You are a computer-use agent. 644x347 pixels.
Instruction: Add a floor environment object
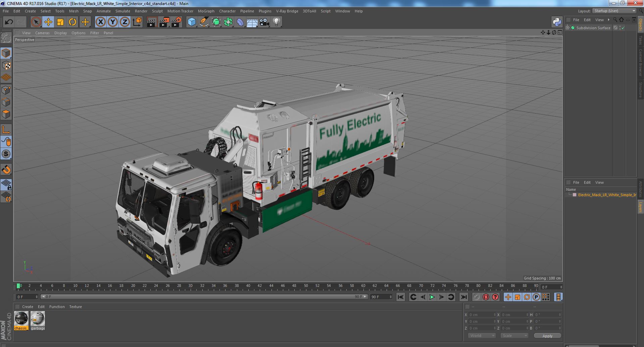point(252,22)
